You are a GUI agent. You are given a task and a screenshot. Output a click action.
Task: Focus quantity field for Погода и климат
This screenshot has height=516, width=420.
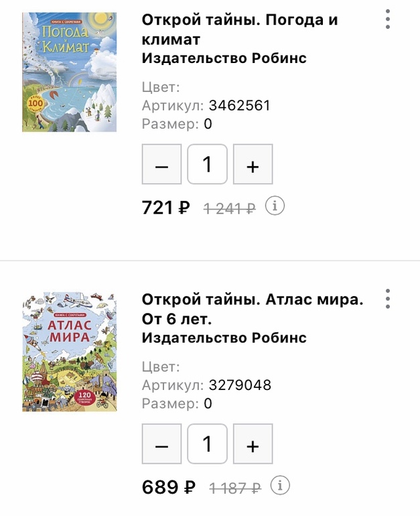coord(207,165)
